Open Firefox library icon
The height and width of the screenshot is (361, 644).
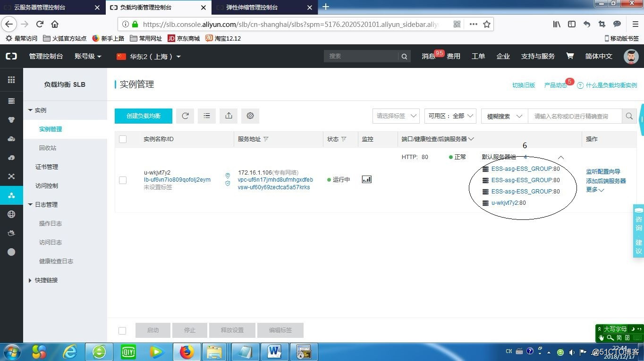557,24
